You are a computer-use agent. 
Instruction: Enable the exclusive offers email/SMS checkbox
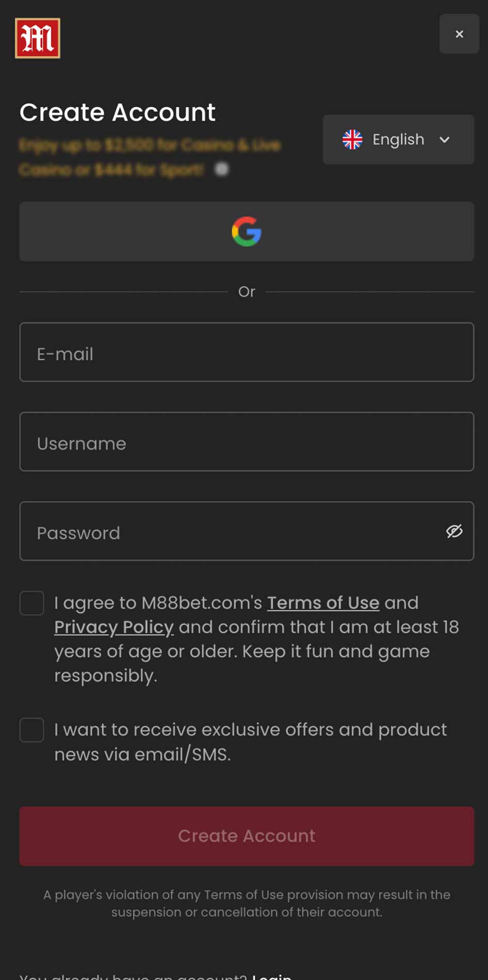tap(32, 730)
